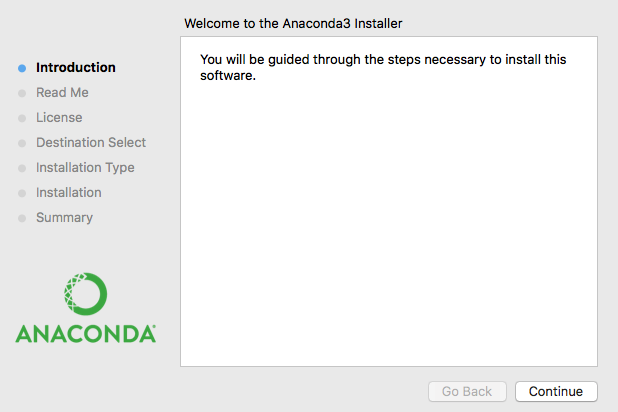Select the Read Me step label

[x=62, y=92]
